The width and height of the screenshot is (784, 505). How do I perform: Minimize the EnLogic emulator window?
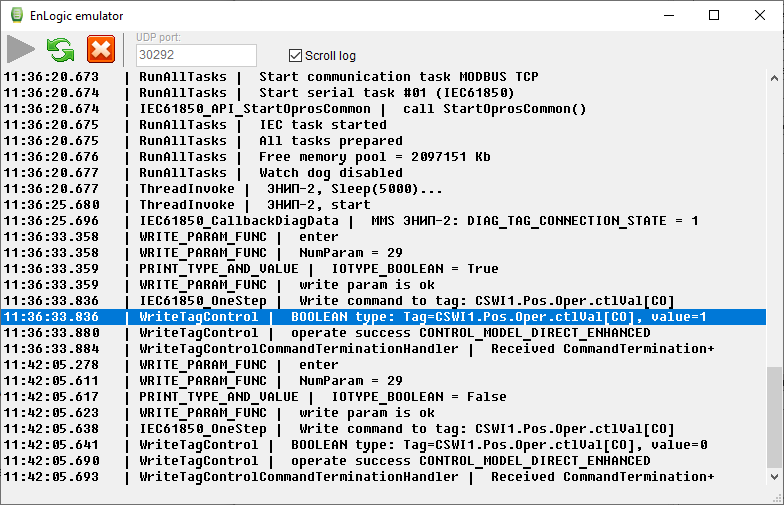[667, 15]
